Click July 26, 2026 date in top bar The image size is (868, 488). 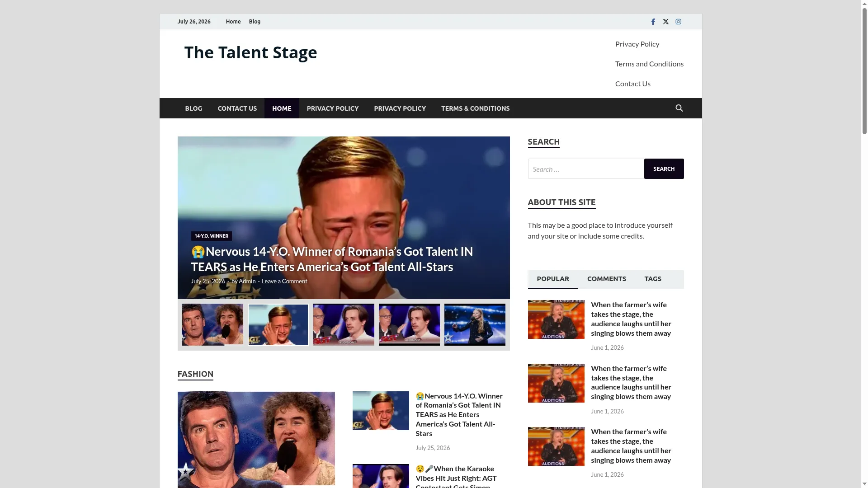(x=193, y=22)
